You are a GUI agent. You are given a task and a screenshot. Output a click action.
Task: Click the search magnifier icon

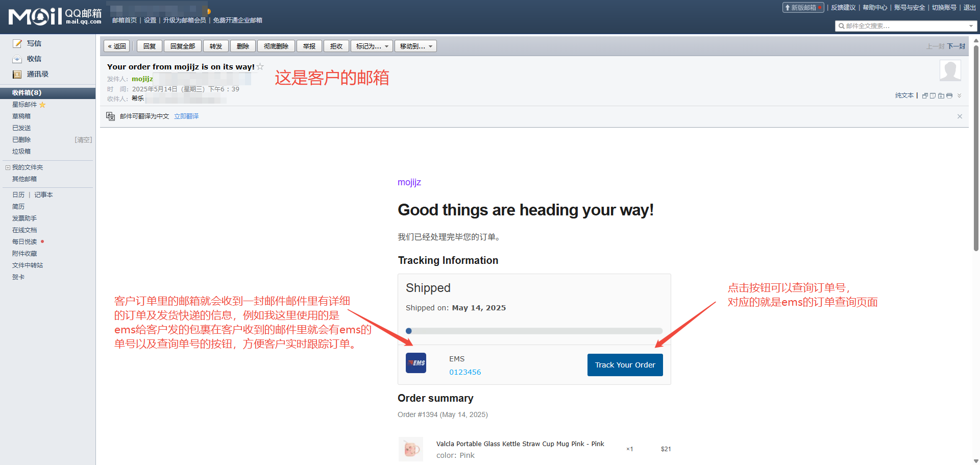[841, 26]
